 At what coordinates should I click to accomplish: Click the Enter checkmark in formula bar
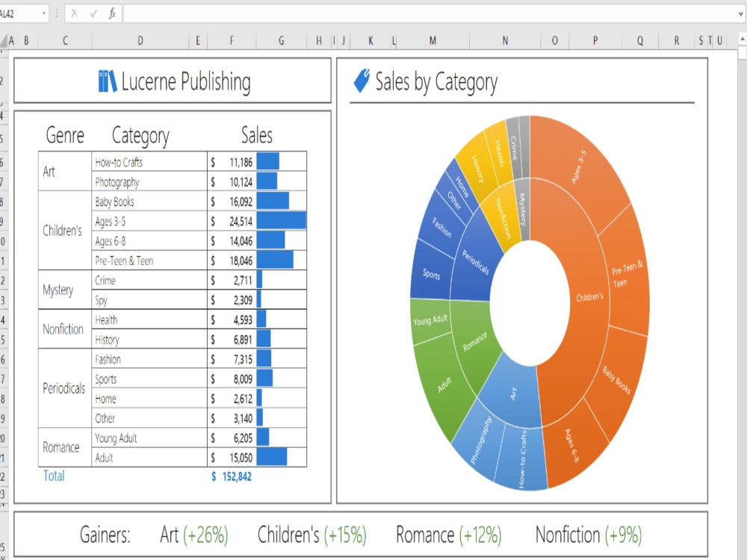coord(93,13)
